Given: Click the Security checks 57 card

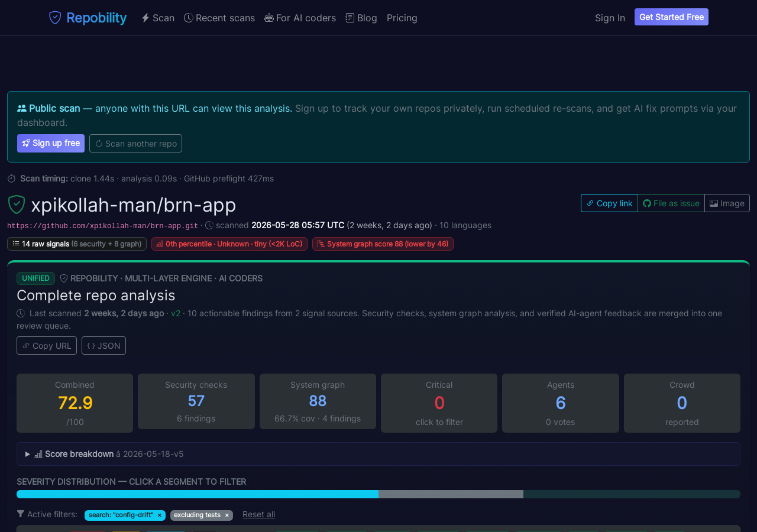Looking at the screenshot, I should click(196, 401).
